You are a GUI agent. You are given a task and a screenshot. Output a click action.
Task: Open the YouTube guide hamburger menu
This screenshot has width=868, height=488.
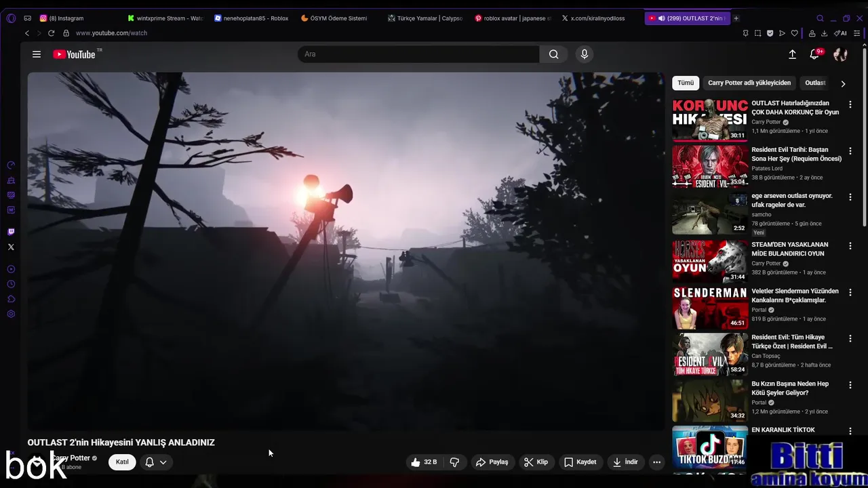tap(37, 54)
